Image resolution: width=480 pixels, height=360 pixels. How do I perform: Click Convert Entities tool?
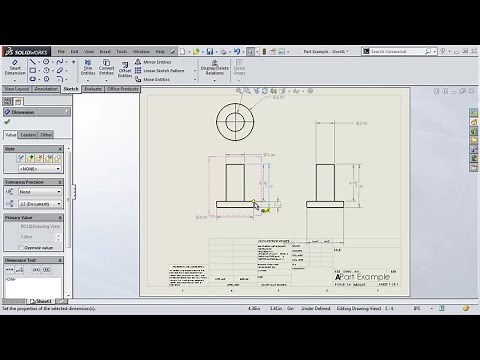click(x=106, y=67)
